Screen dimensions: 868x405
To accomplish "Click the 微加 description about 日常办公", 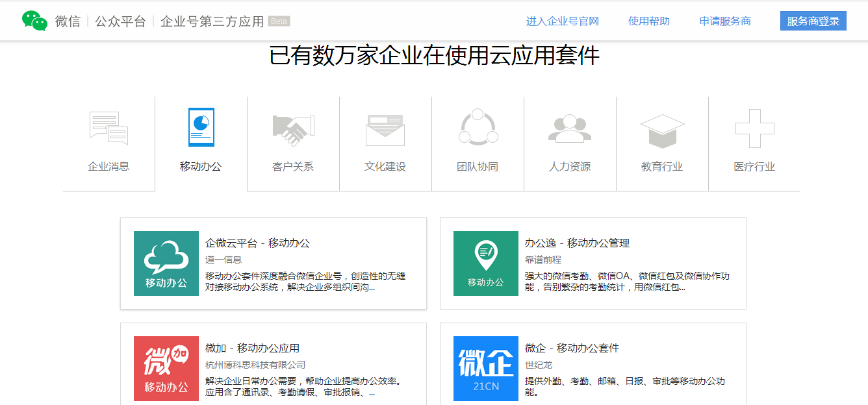I will (303, 387).
